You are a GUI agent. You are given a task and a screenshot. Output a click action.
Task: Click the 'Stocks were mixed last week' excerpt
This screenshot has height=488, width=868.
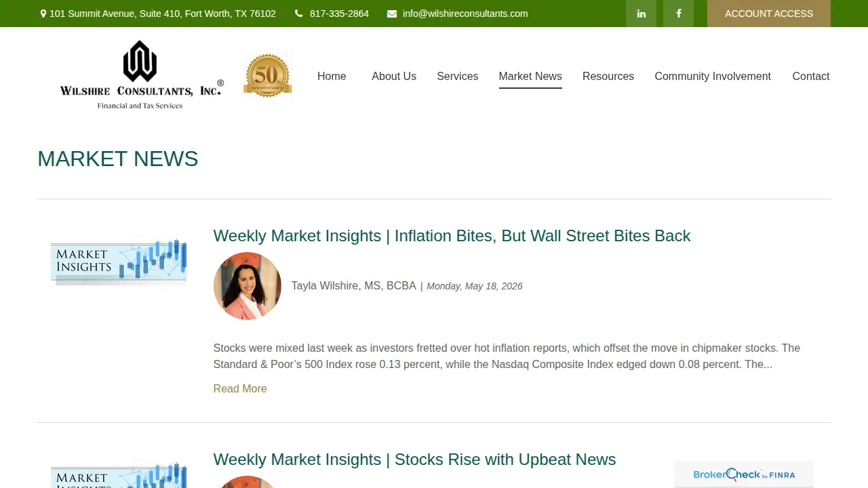click(x=507, y=357)
